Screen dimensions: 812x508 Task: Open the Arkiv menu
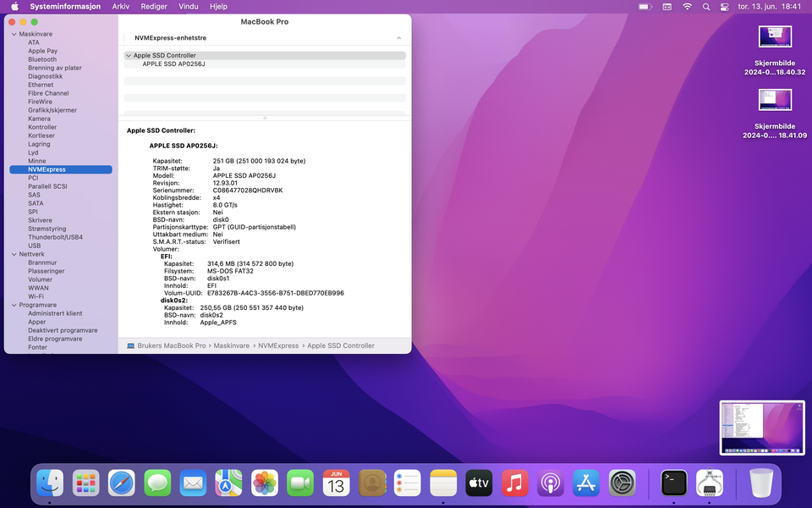tap(121, 7)
